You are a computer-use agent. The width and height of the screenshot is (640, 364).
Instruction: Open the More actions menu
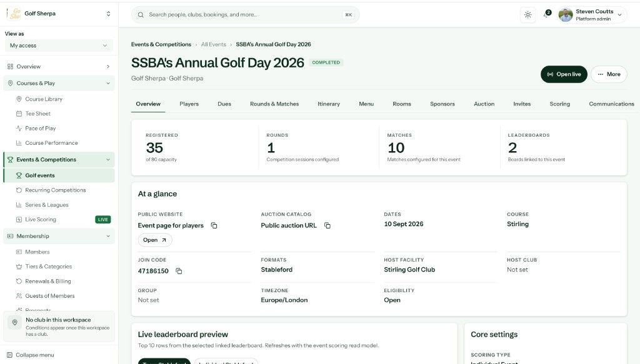tap(609, 74)
